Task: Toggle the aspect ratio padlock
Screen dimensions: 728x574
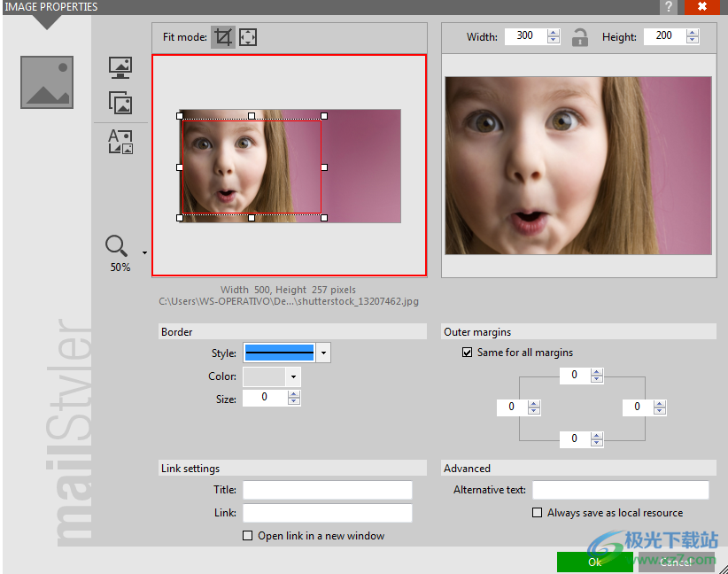Action: click(580, 37)
